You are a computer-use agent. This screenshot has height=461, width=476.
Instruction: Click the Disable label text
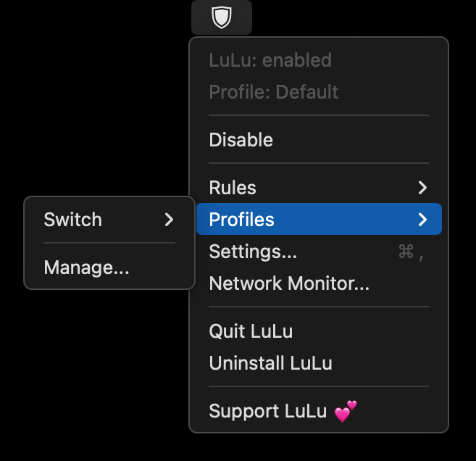(x=241, y=140)
